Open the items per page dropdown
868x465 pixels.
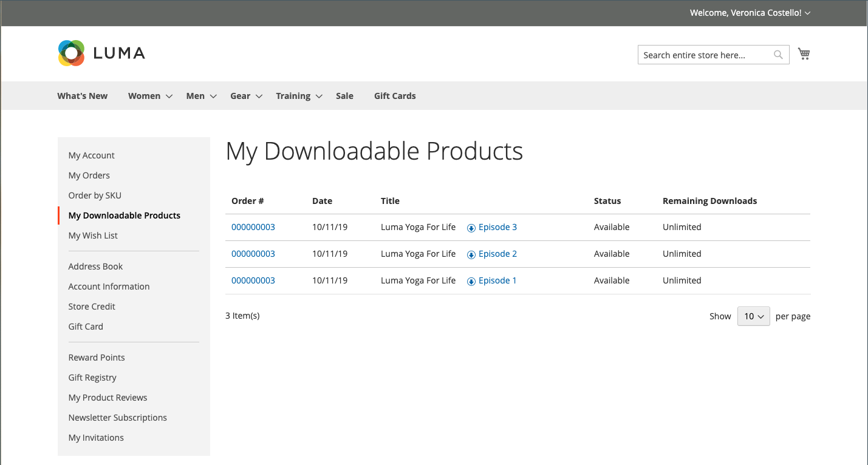pos(753,316)
